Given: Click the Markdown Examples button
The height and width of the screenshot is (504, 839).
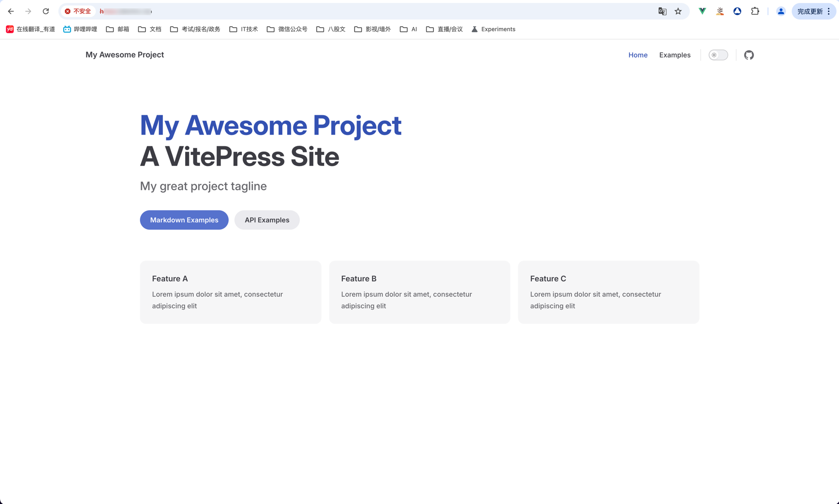Looking at the screenshot, I should click(184, 220).
